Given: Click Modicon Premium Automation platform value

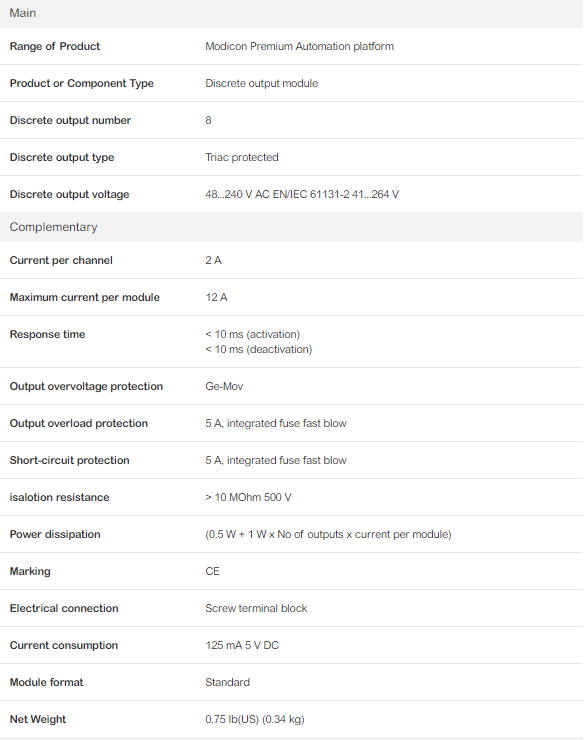Looking at the screenshot, I should [299, 46].
